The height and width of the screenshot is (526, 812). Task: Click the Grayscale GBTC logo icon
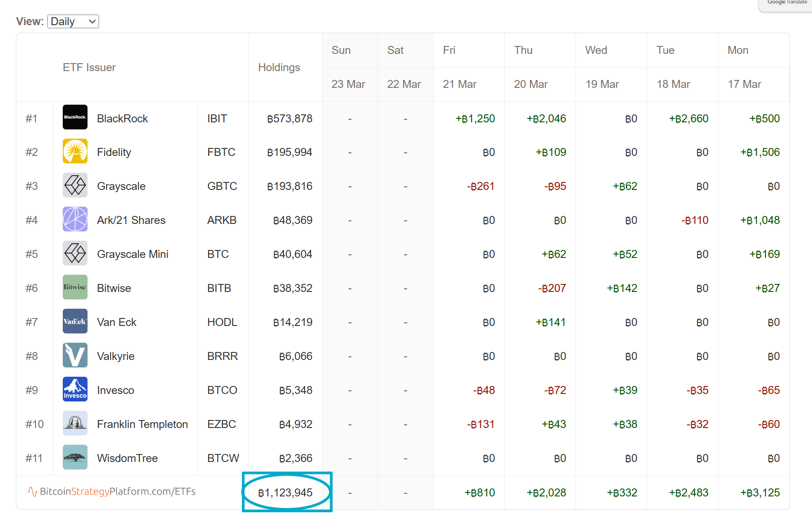coord(75,185)
